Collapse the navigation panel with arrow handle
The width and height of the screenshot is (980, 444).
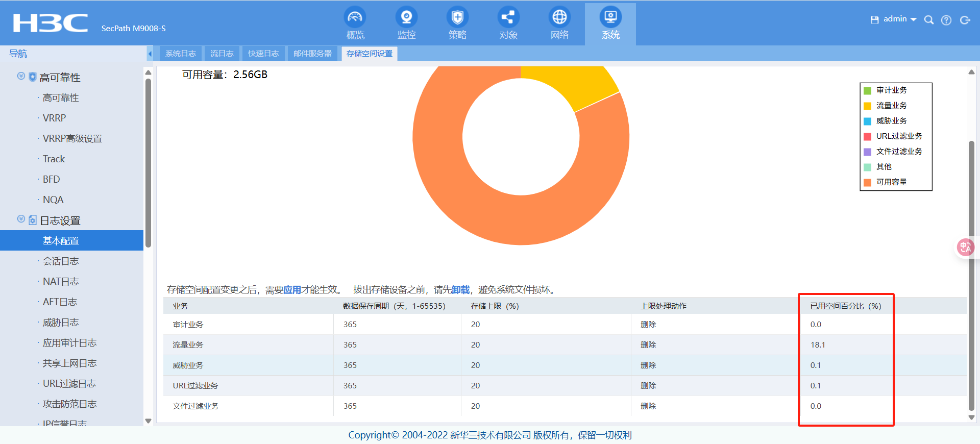pos(150,54)
